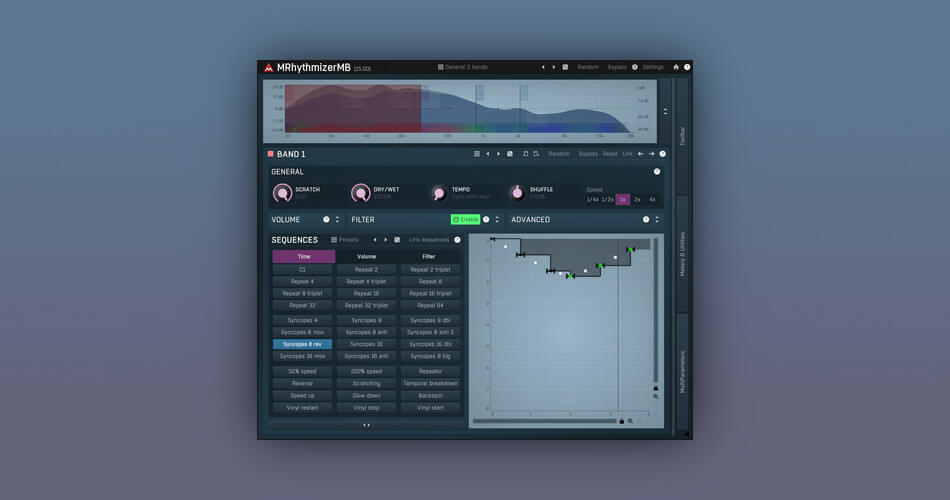Switch to the Filter sequence tab
The width and height of the screenshot is (950, 500).
[429, 256]
